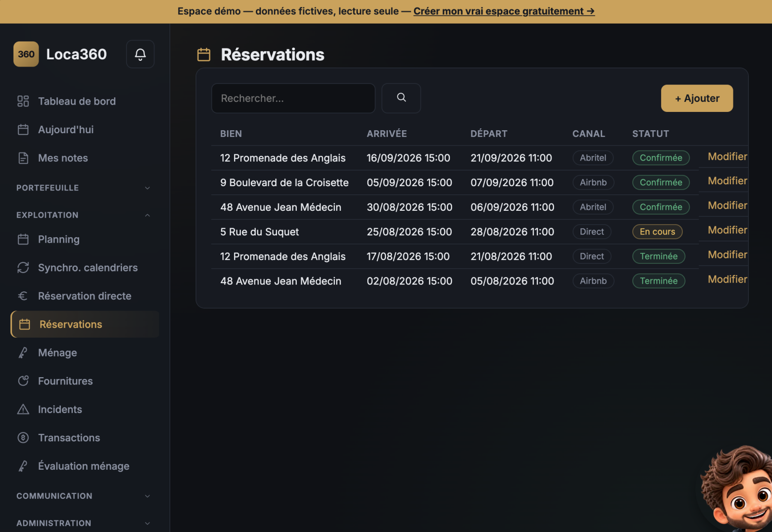This screenshot has height=532, width=772.
Task: Click arrival date 30/08/2026 15:00
Action: (x=410, y=207)
